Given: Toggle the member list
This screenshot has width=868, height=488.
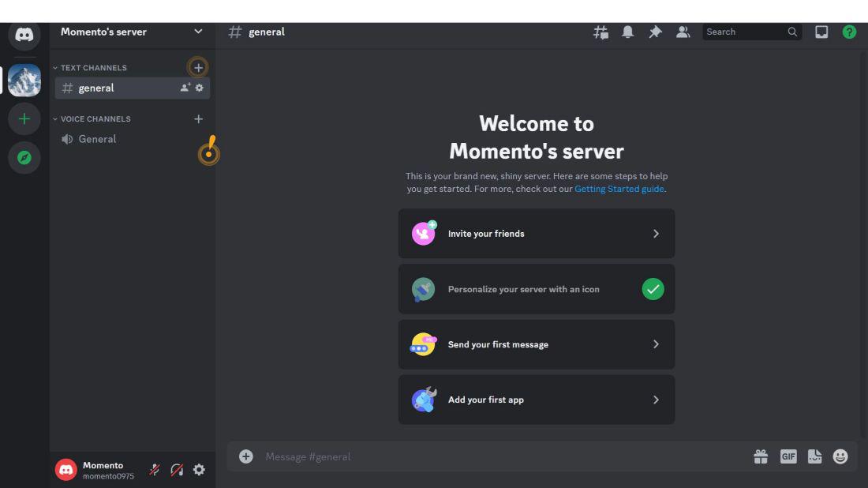Looking at the screenshot, I should 683,32.
